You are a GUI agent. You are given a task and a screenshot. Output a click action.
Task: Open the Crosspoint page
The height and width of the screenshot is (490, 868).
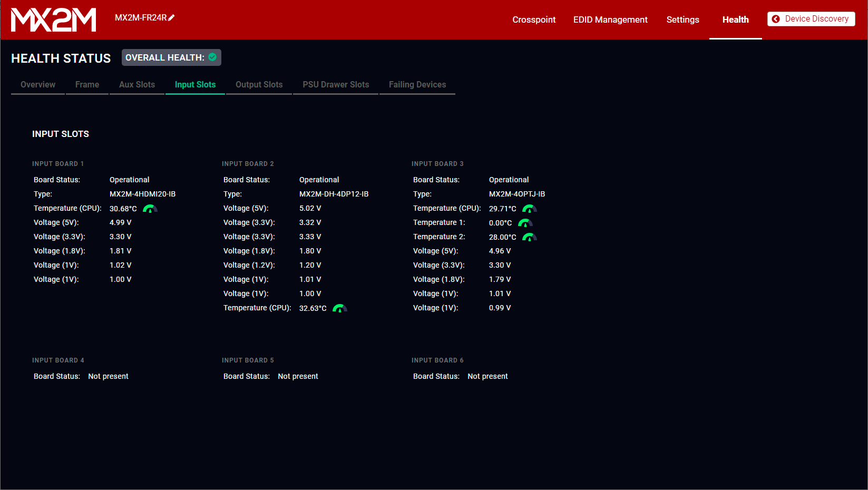pos(534,19)
